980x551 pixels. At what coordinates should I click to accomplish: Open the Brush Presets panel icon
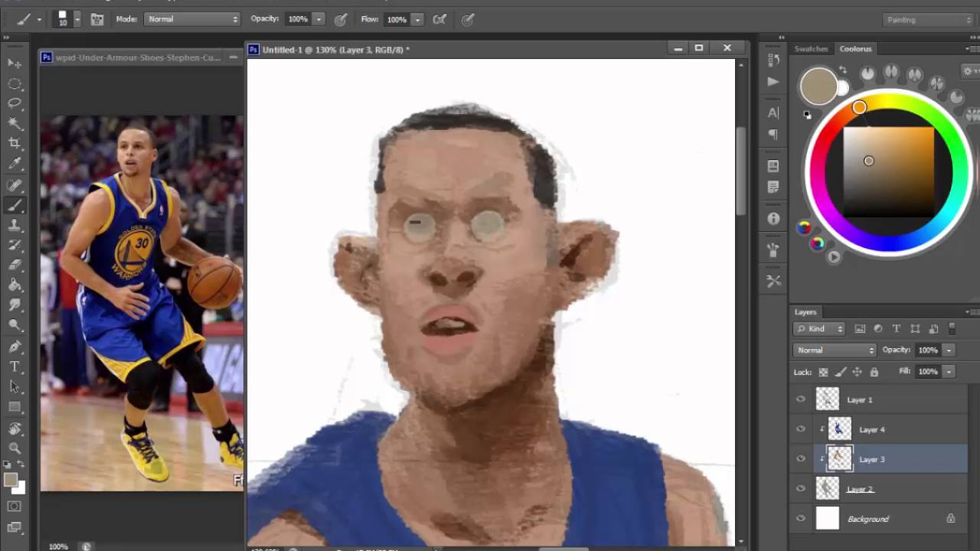(773, 250)
